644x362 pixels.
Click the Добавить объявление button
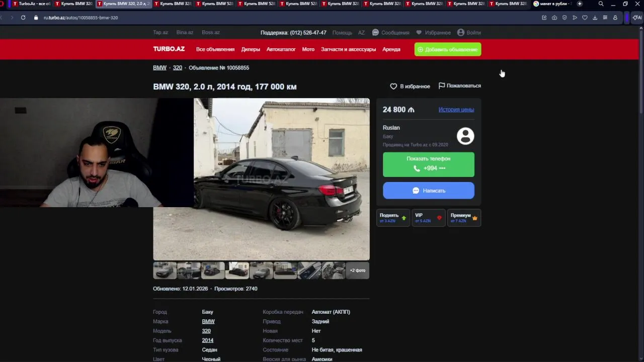click(x=448, y=49)
